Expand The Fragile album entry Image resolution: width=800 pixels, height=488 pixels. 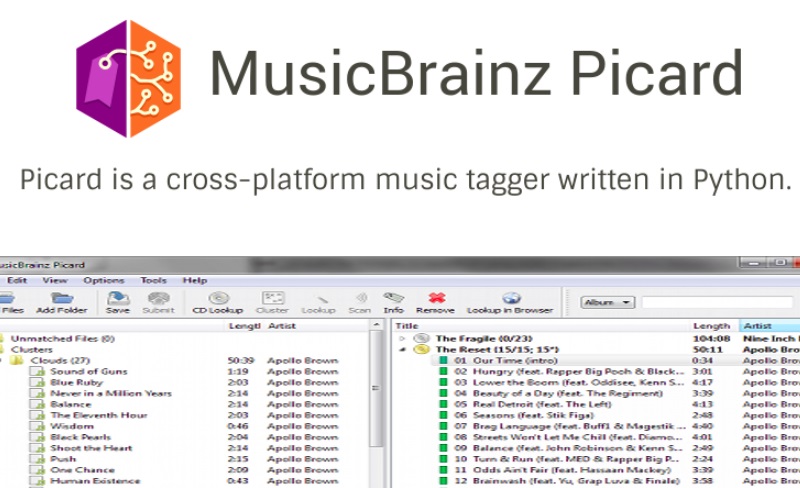(x=402, y=338)
